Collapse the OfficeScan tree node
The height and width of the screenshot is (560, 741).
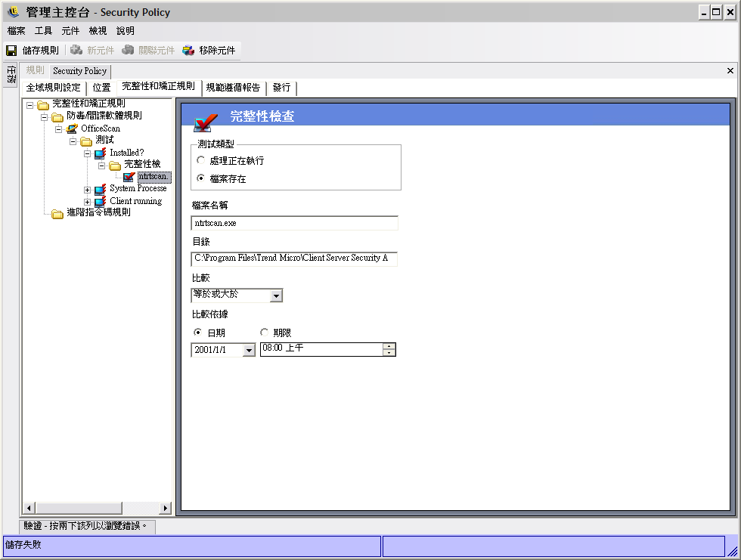59,129
